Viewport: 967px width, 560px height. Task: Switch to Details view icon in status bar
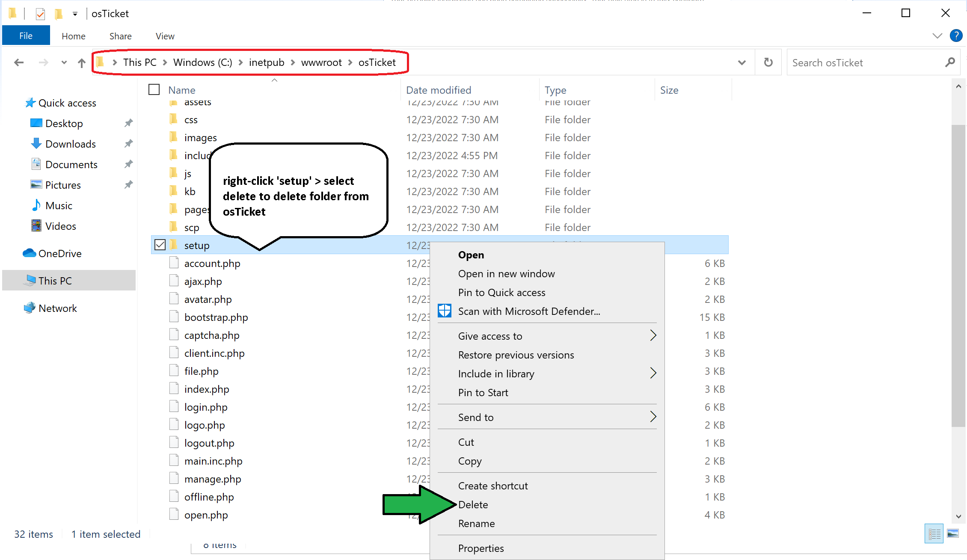[x=934, y=533]
